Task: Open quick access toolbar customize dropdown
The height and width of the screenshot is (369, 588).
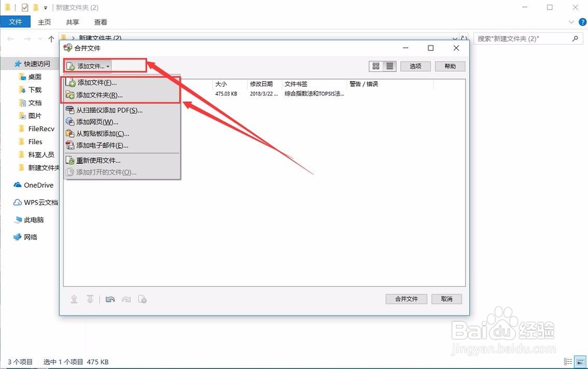Action: click(45, 8)
